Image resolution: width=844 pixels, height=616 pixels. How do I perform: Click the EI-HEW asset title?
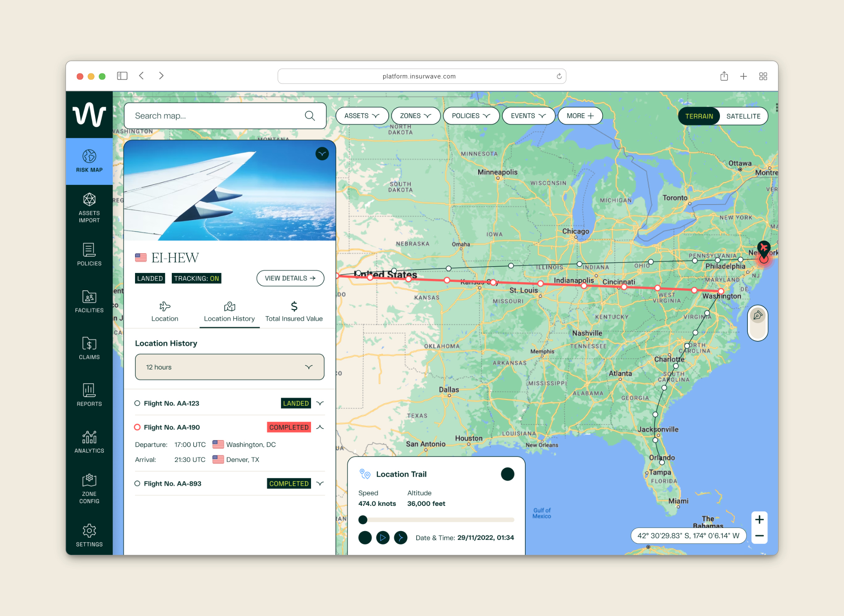tap(175, 258)
